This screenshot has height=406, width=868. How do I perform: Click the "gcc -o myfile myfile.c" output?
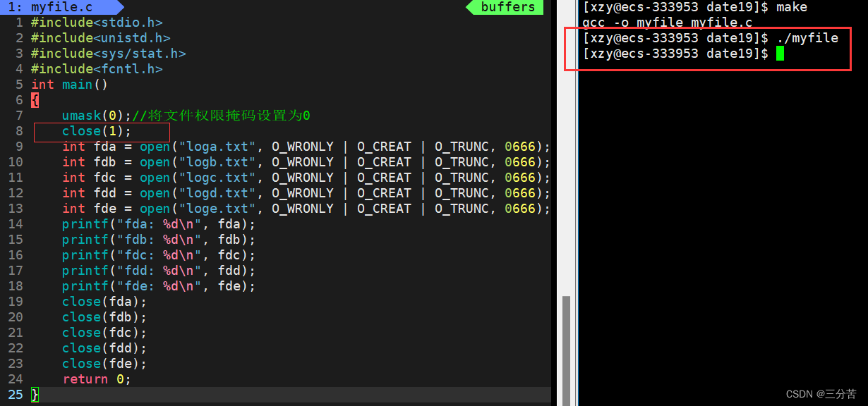pos(668,23)
